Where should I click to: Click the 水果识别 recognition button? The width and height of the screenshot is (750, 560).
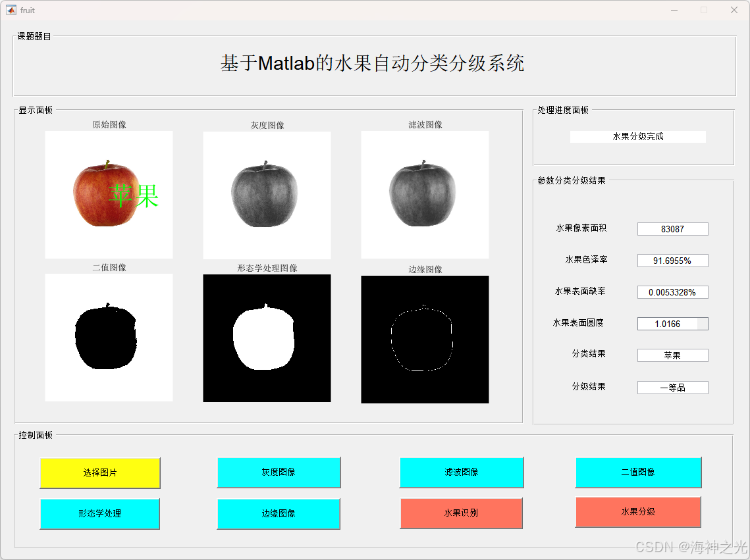(461, 514)
